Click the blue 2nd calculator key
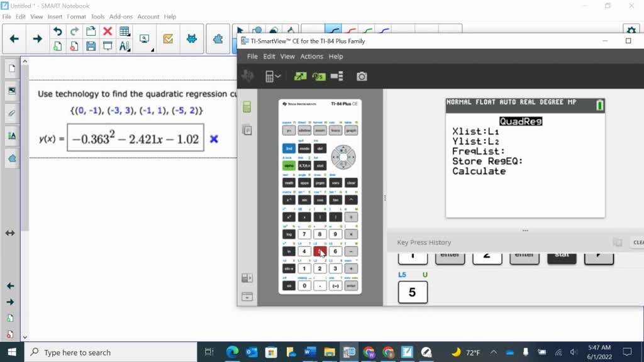The image size is (644, 362). point(289,148)
